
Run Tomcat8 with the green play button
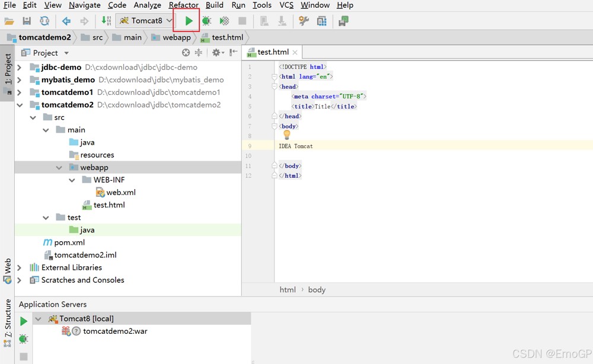[189, 21]
